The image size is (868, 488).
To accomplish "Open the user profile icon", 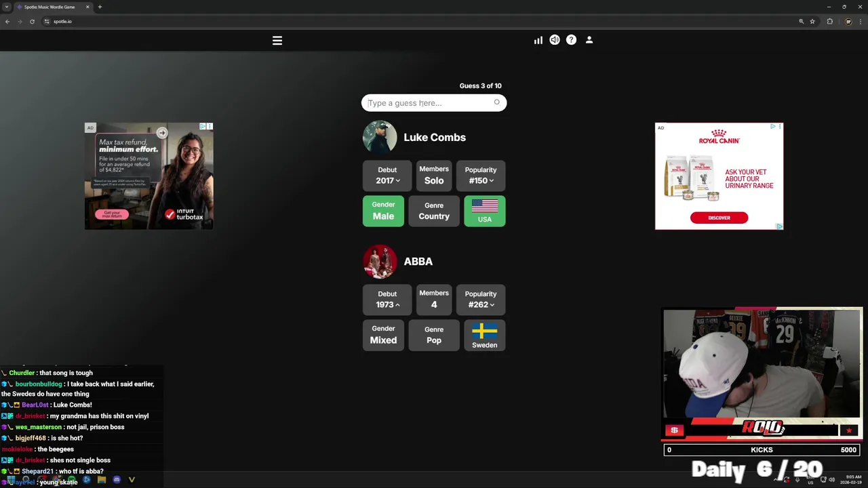I will coord(589,40).
